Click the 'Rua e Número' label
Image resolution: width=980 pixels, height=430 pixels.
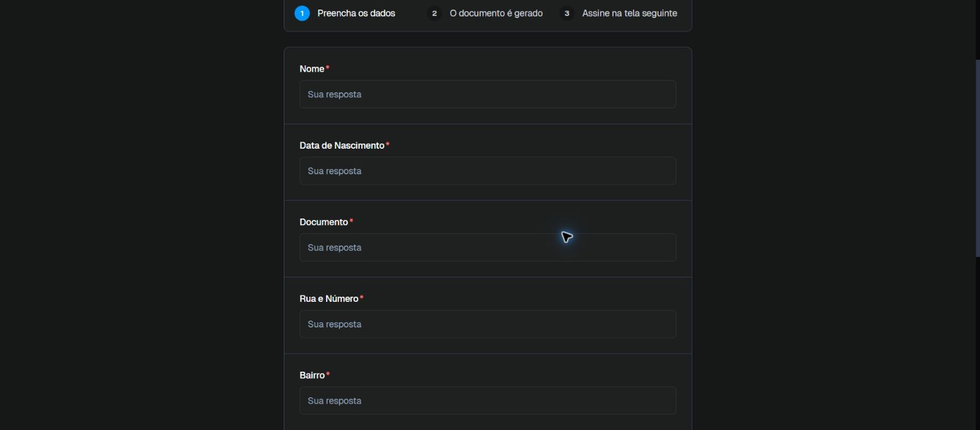329,299
